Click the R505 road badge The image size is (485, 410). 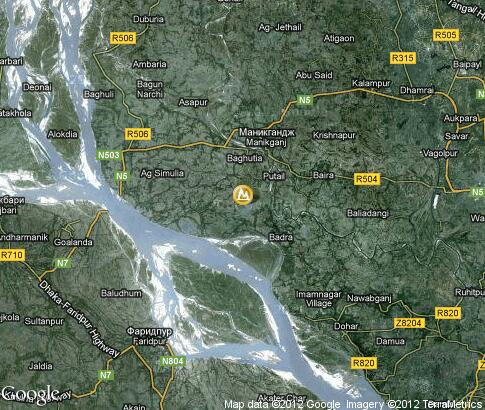click(x=446, y=35)
